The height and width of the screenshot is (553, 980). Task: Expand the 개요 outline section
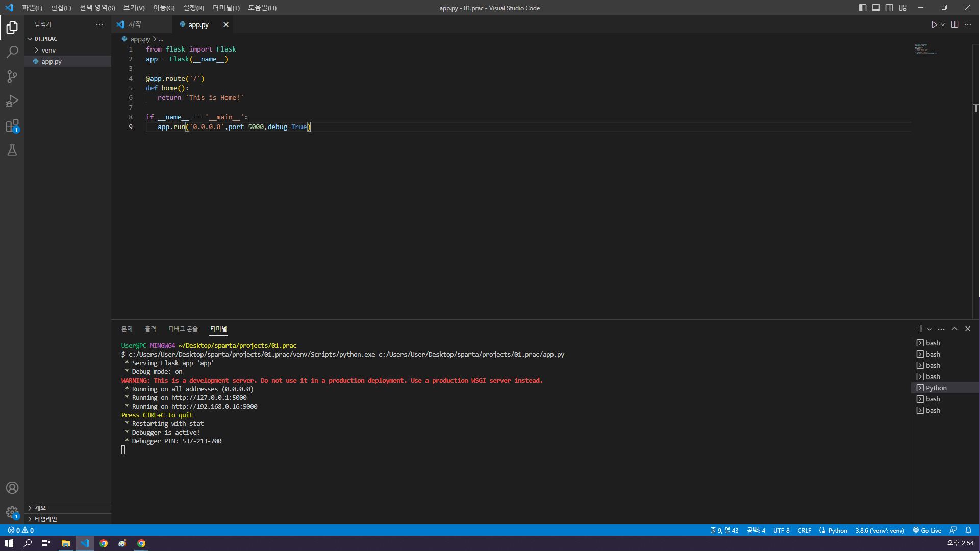pos(68,508)
